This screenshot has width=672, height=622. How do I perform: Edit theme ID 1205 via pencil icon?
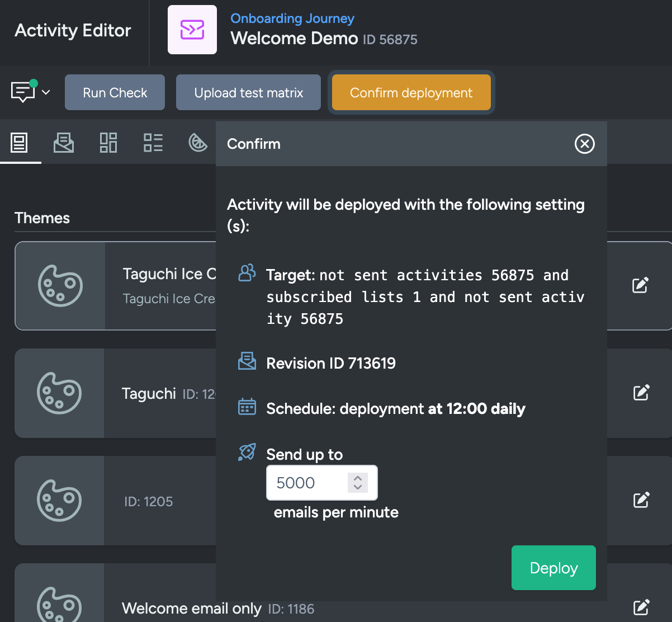[641, 500]
